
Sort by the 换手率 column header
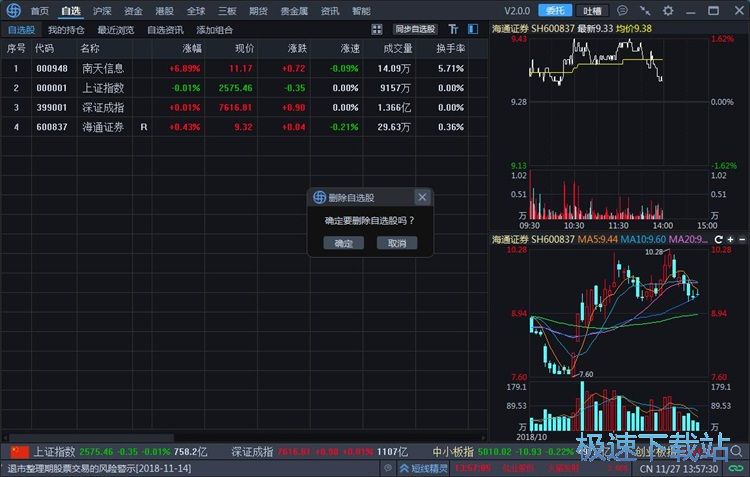pos(450,48)
